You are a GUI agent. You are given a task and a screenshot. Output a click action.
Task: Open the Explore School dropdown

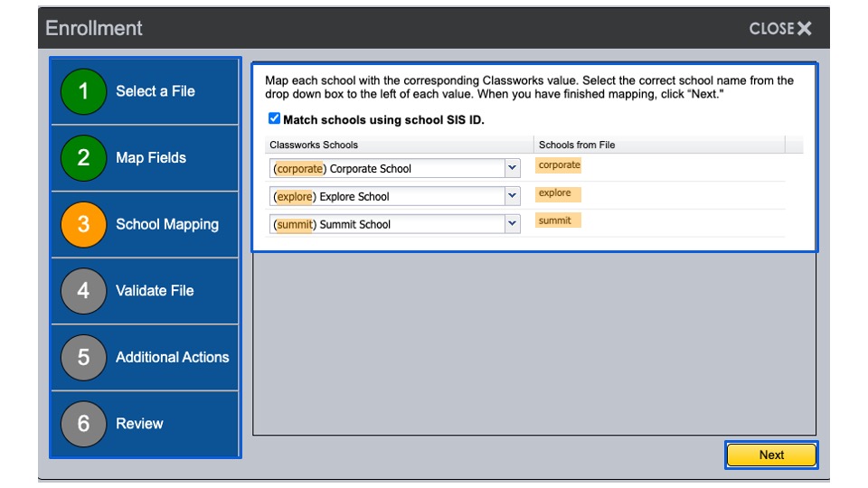(395, 196)
